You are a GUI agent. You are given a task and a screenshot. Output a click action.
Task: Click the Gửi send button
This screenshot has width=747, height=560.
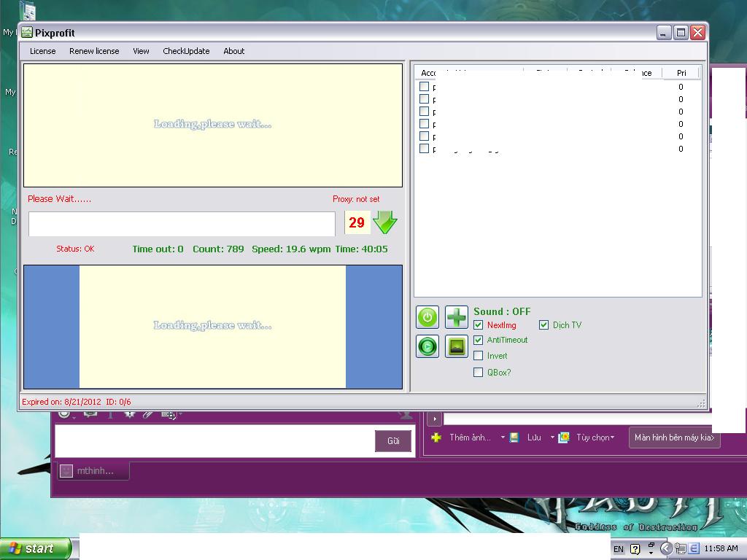pyautogui.click(x=393, y=441)
